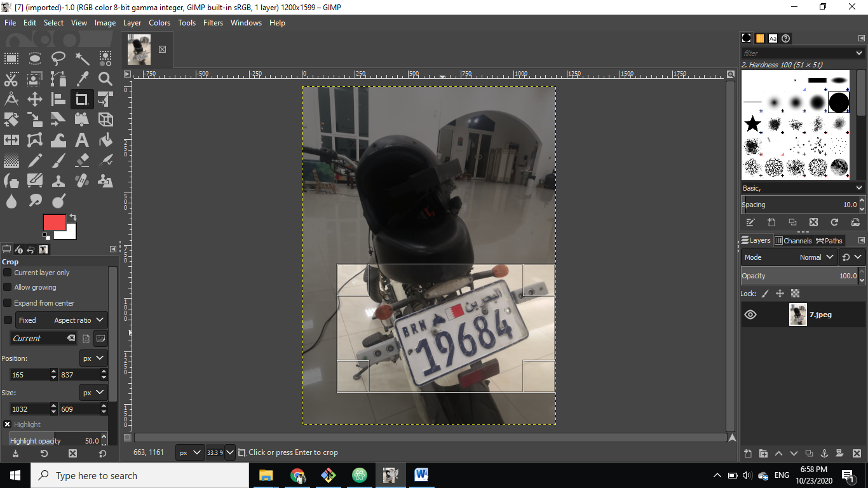868x488 pixels.
Task: Swap foreground and background colors
Action: (x=72, y=217)
